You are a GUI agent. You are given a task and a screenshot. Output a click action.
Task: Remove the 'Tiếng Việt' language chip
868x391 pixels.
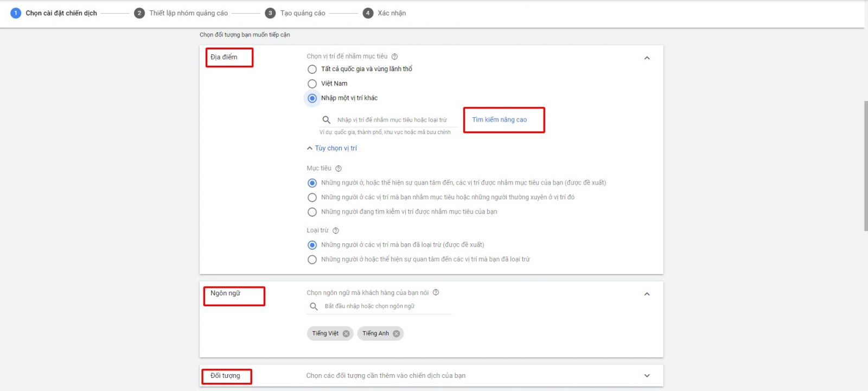coord(346,333)
